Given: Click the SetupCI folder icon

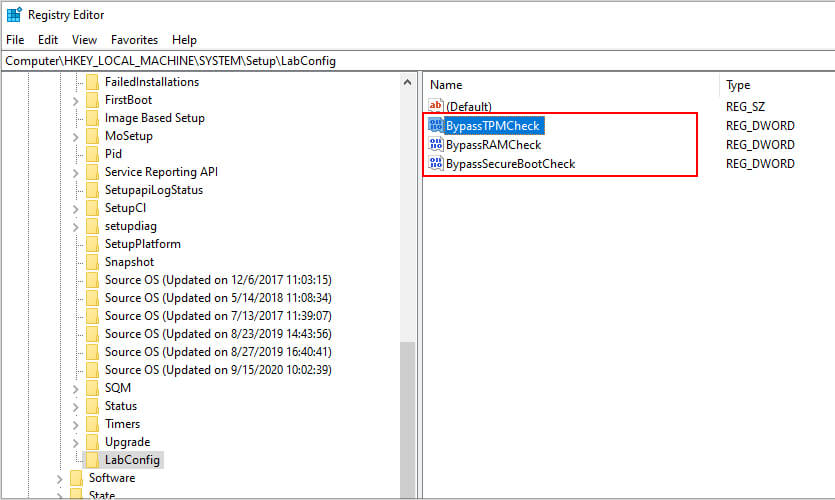Looking at the screenshot, I should point(92,208).
